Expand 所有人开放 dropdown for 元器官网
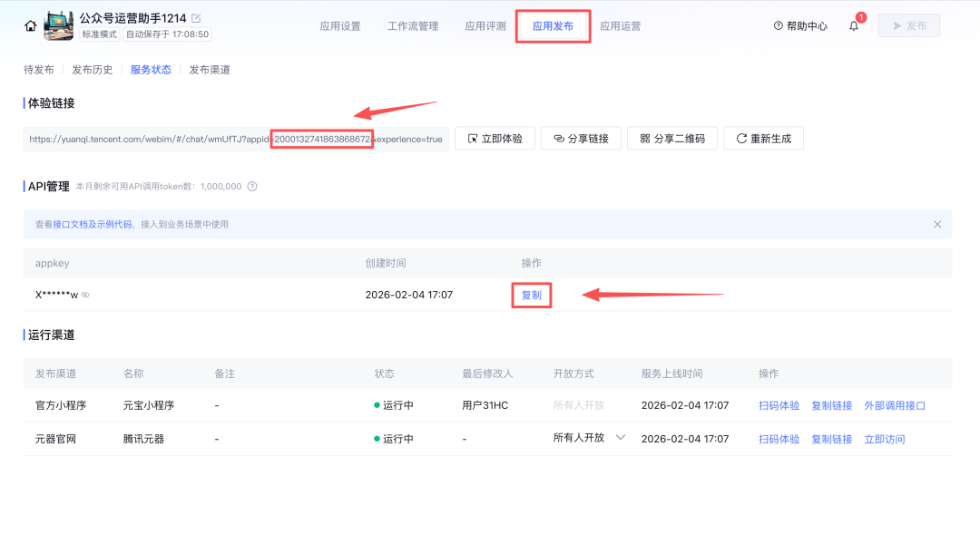 (620, 438)
